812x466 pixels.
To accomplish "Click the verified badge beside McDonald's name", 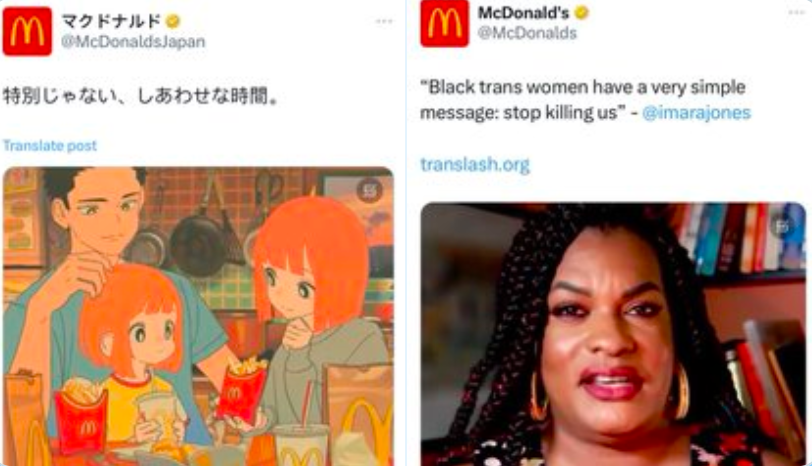I will [x=582, y=12].
